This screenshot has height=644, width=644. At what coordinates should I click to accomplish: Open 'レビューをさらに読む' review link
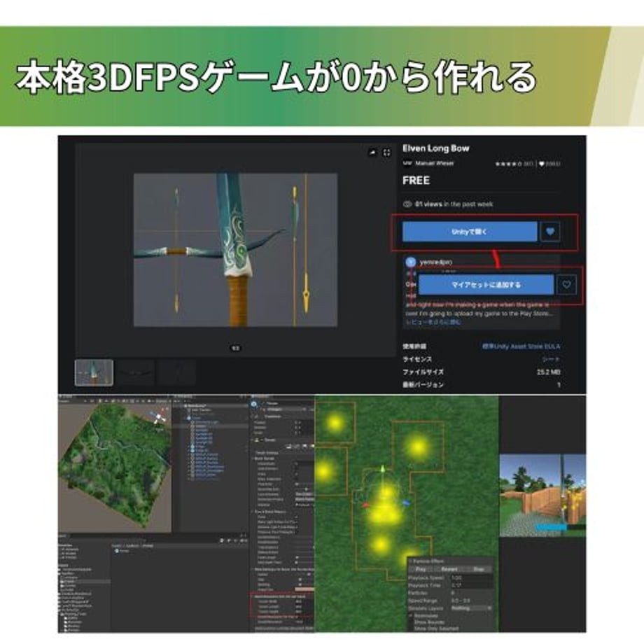tap(433, 322)
